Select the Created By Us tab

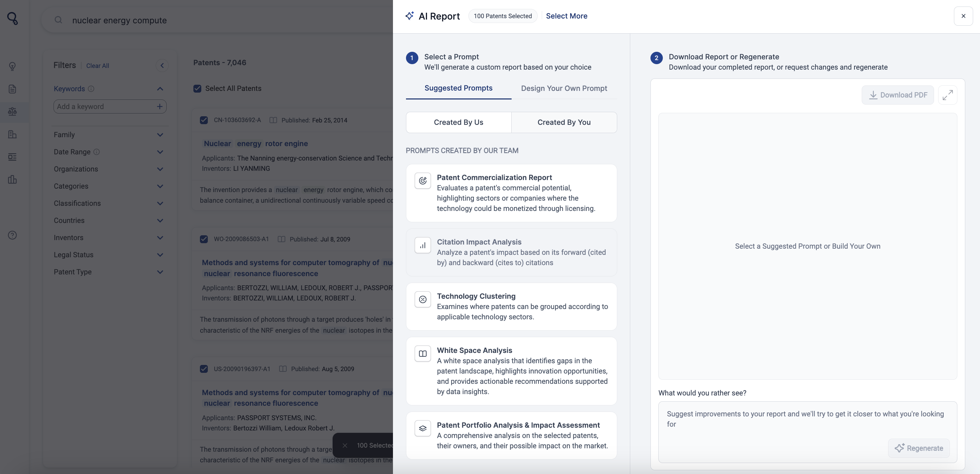pos(458,122)
